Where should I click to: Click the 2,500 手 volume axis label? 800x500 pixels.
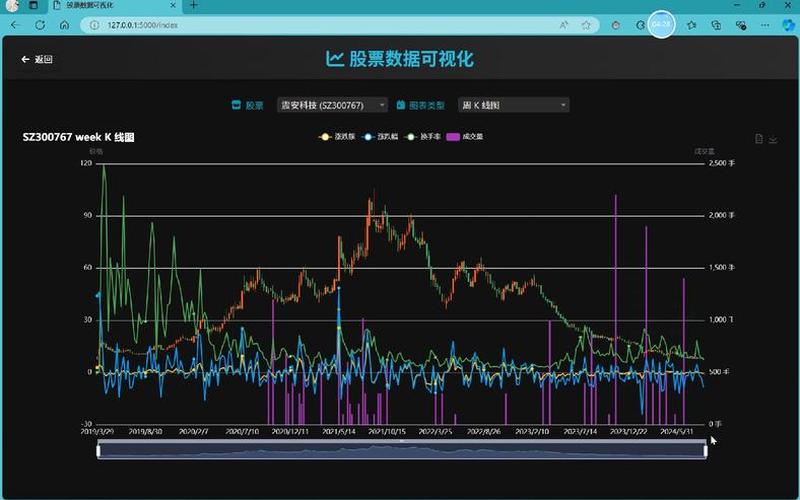pyautogui.click(x=721, y=163)
